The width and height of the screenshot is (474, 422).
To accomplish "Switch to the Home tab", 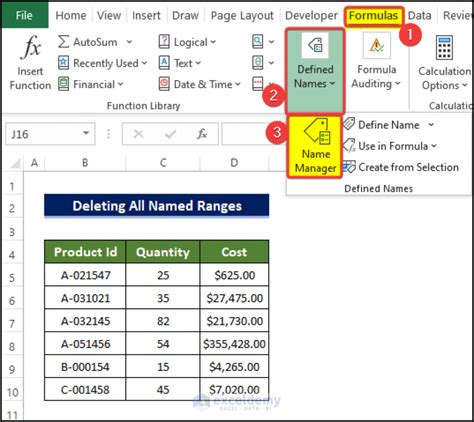I will (71, 15).
